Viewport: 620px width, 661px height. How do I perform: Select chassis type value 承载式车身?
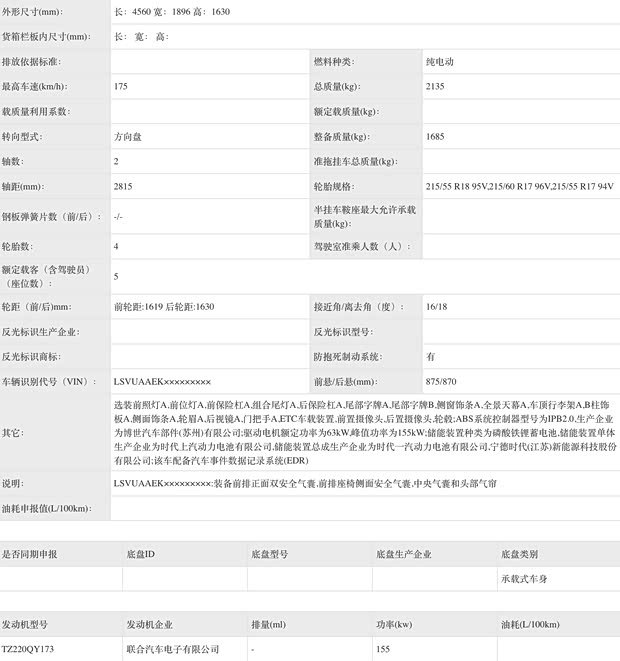524,579
